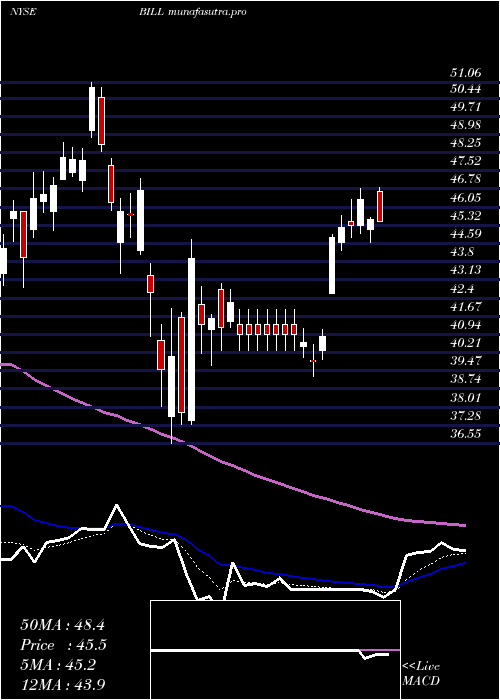Click the 45.32 price axis value

466,216
